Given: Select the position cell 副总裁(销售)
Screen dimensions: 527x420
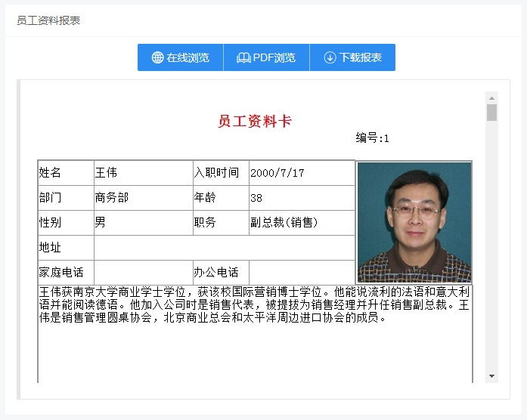Looking at the screenshot, I should pyautogui.click(x=302, y=223).
